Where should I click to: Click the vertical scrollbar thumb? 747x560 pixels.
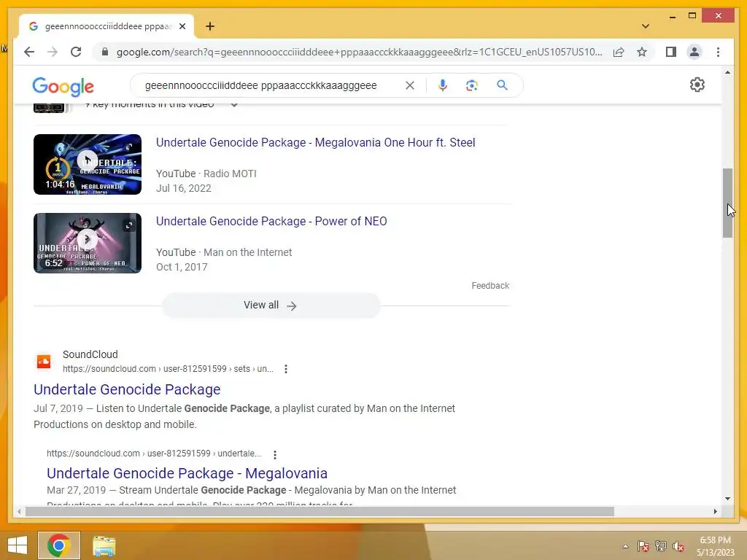(727, 203)
